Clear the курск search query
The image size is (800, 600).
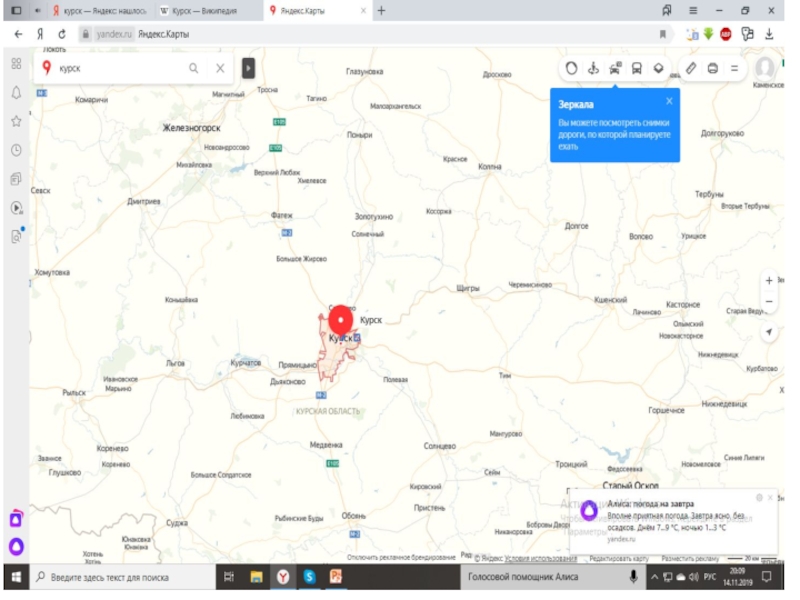[x=220, y=69]
